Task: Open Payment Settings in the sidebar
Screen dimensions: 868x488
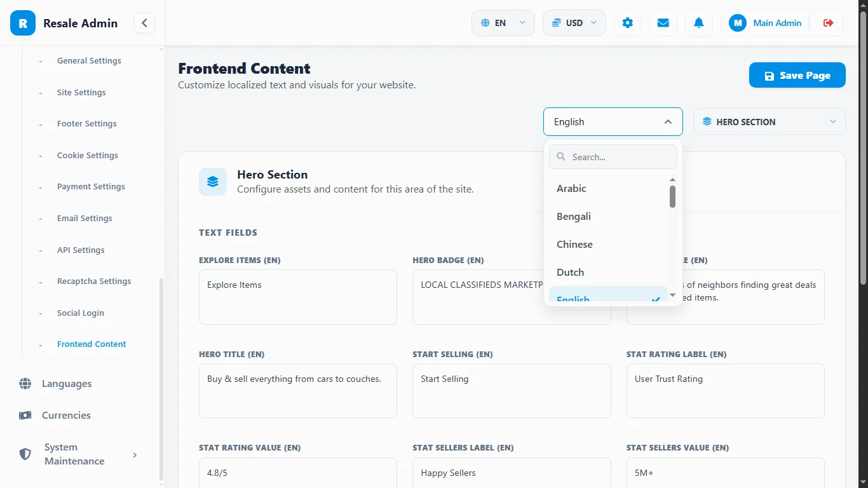Action: click(91, 187)
